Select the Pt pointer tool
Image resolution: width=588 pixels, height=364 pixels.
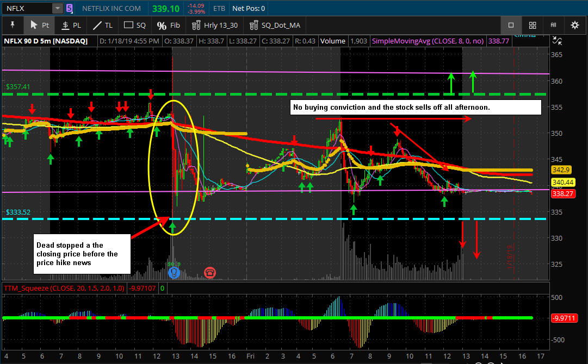tap(39, 25)
